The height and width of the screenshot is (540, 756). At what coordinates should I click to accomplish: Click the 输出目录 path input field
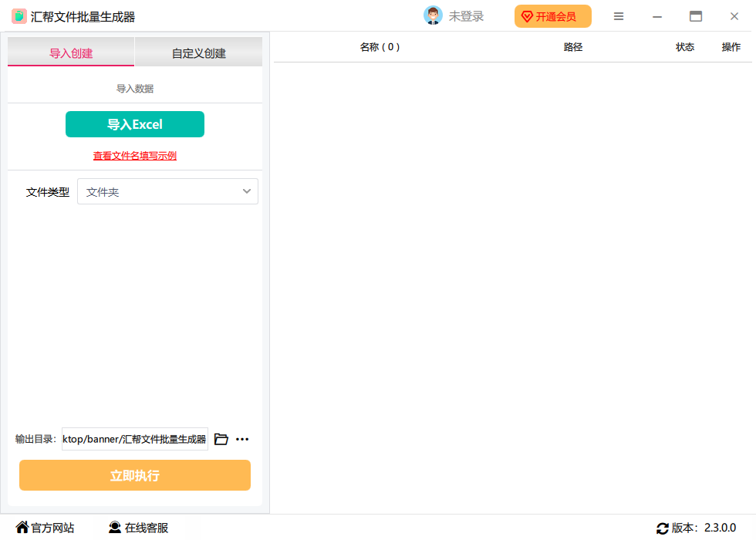(x=135, y=439)
